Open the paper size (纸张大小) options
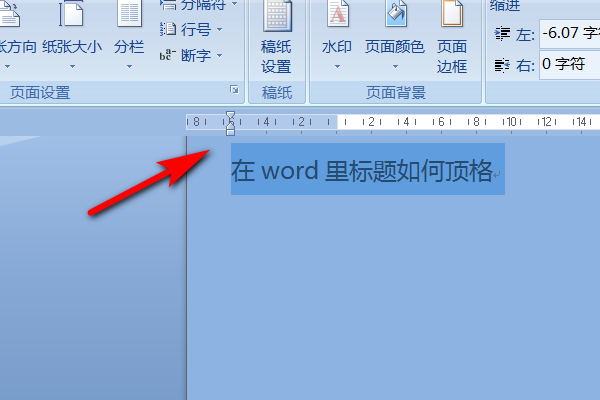Viewport: 600px width, 400px height. pyautogui.click(x=72, y=36)
